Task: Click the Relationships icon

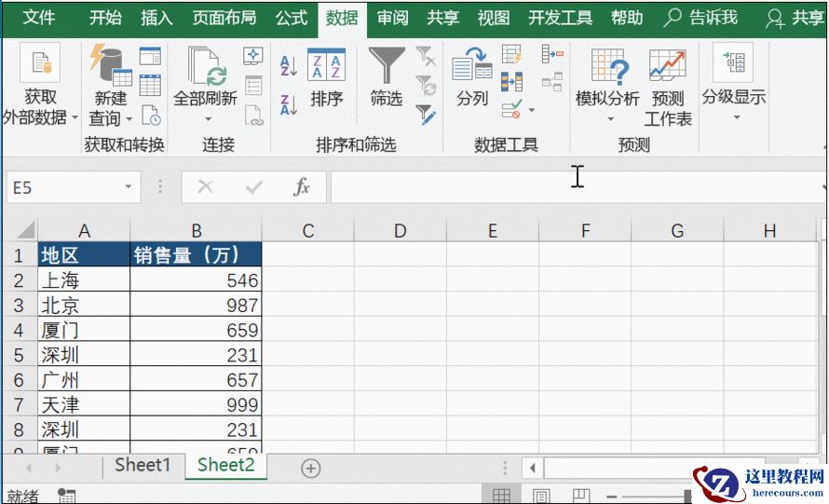Action: 552,82
